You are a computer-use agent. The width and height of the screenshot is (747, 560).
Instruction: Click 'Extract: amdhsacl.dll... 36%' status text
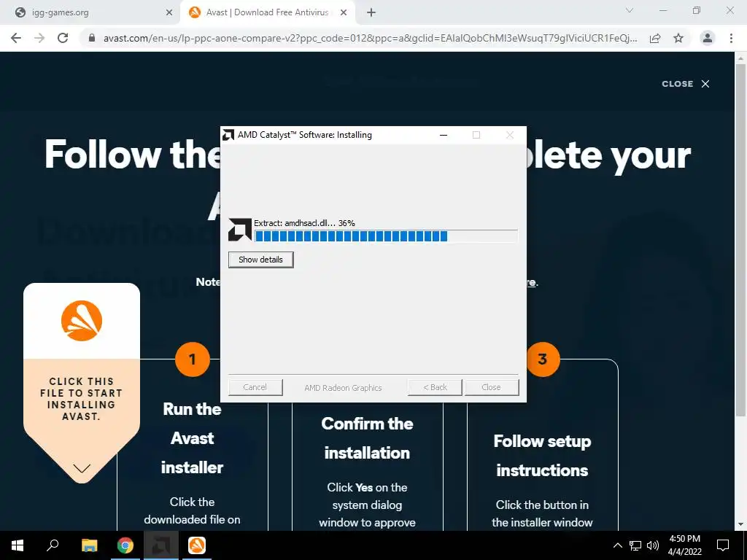[x=304, y=223]
